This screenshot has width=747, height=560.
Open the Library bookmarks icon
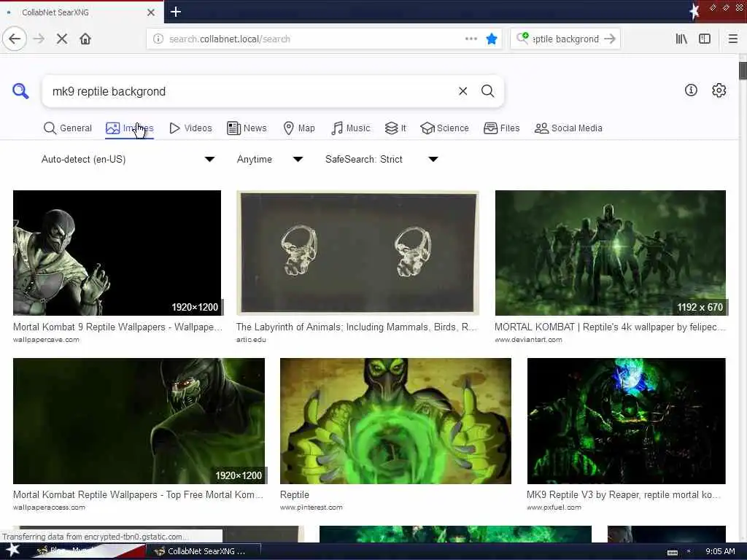(x=681, y=39)
